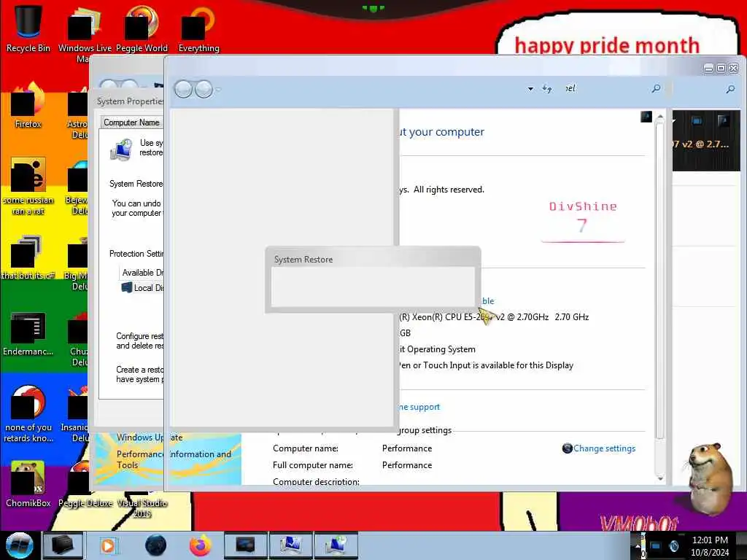Click the media player taskbar icon
Screen dimensions: 747x560
click(x=109, y=545)
